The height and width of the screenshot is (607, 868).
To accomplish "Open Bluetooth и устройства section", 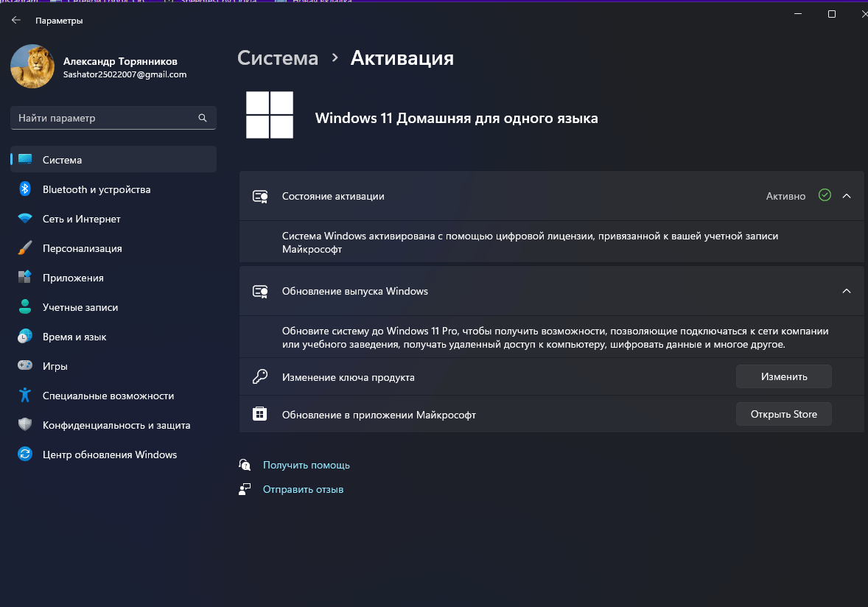I will pyautogui.click(x=113, y=189).
